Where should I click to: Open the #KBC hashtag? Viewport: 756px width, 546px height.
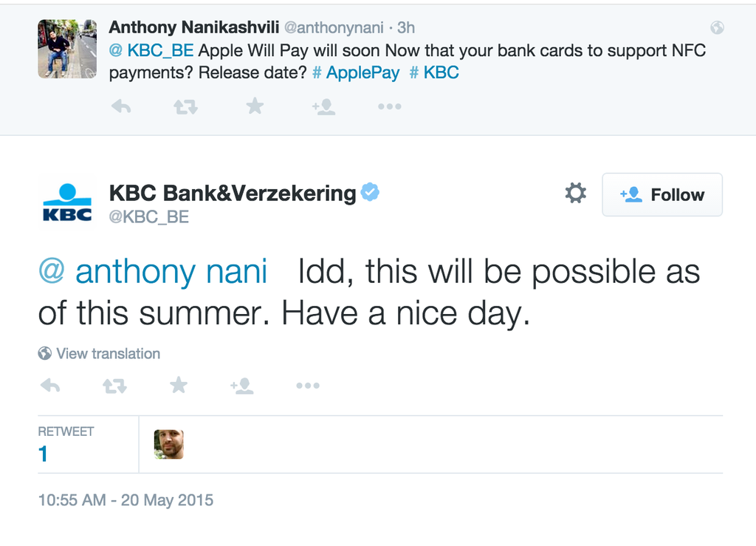pyautogui.click(x=434, y=72)
